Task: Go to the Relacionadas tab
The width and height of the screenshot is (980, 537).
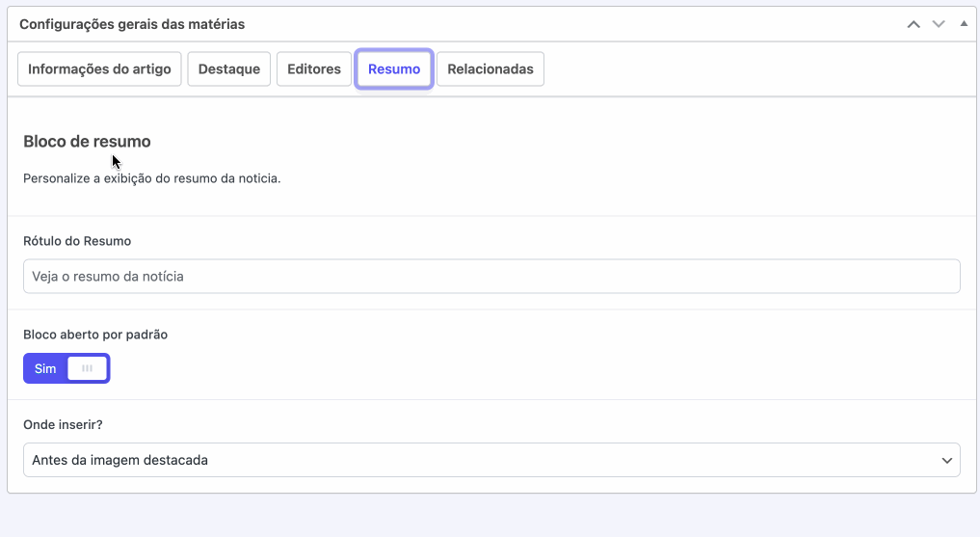Action: coord(490,69)
